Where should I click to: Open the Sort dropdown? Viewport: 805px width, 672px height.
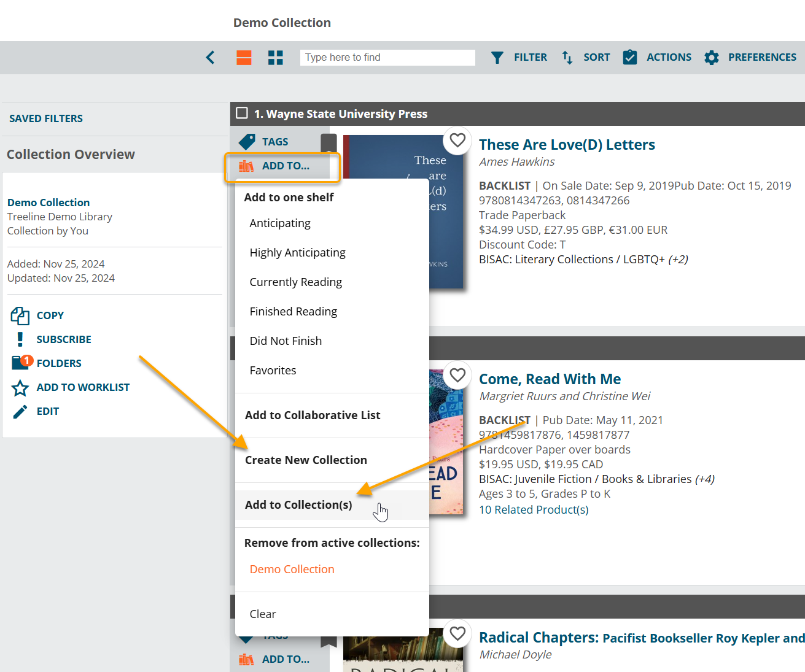click(x=586, y=58)
